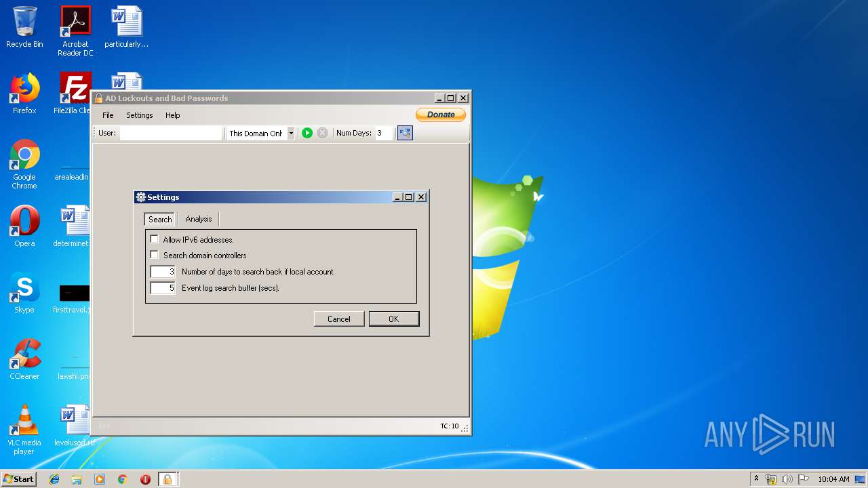The height and width of the screenshot is (488, 868).
Task: Click the clock showing 10:04 AM
Action: [833, 479]
